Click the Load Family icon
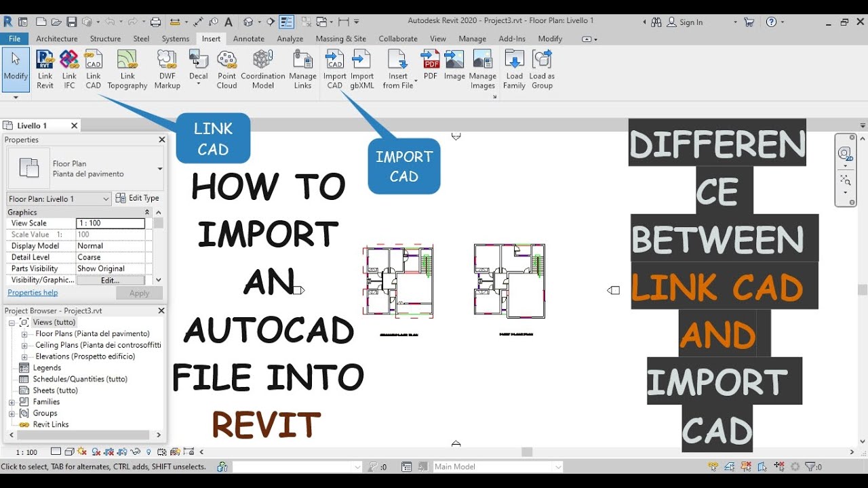Screen dimensions: 868x488 (514, 69)
